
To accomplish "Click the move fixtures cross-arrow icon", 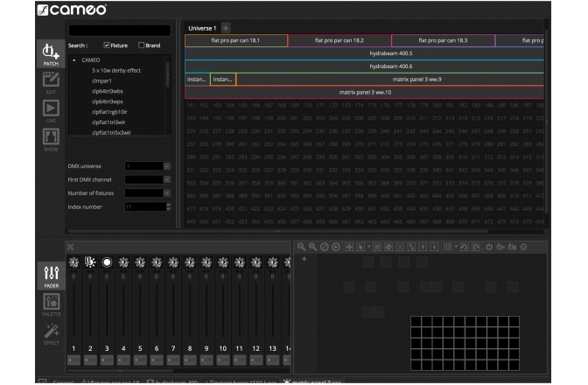I will [x=349, y=247].
